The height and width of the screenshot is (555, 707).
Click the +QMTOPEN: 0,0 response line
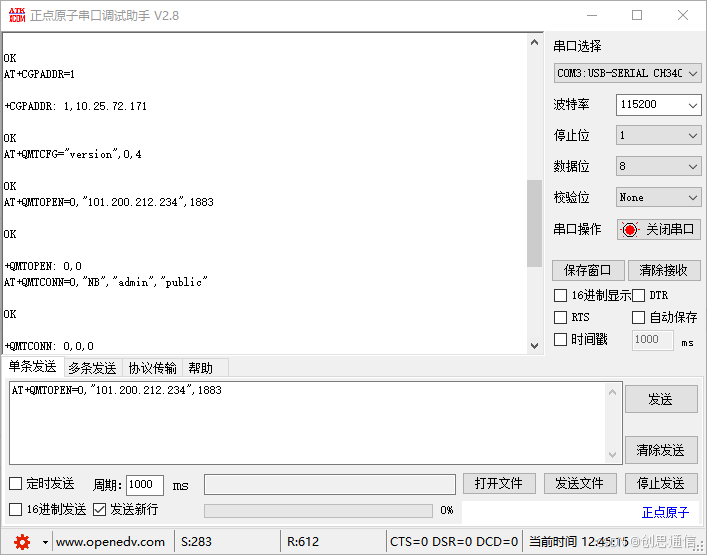tap(43, 266)
